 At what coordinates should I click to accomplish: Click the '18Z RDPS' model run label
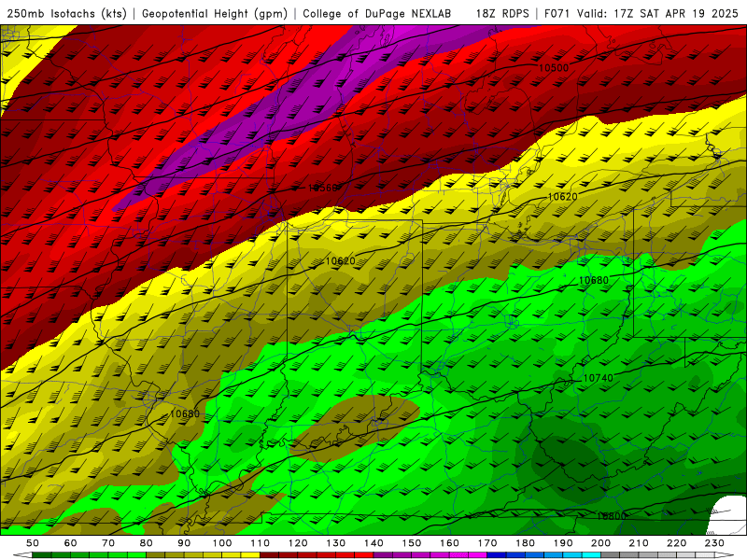click(x=502, y=14)
